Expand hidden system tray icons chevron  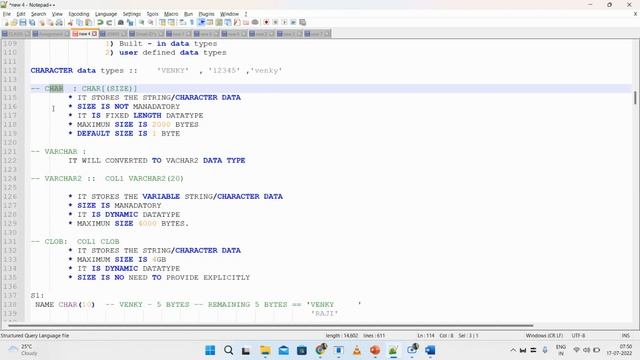pyautogui.click(x=513, y=350)
